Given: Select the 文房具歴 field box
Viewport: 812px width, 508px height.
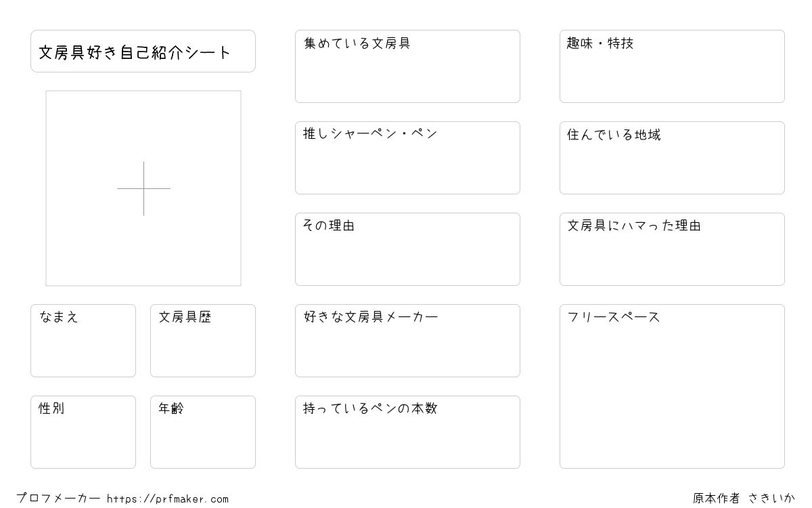Looking at the screenshot, I should coord(203,341).
